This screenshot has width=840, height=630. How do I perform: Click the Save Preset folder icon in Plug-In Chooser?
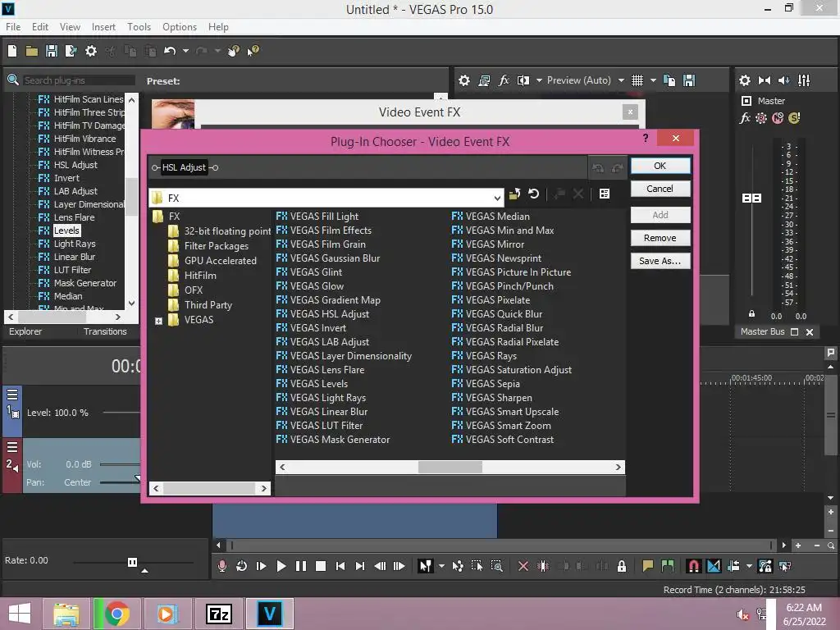pyautogui.click(x=515, y=194)
